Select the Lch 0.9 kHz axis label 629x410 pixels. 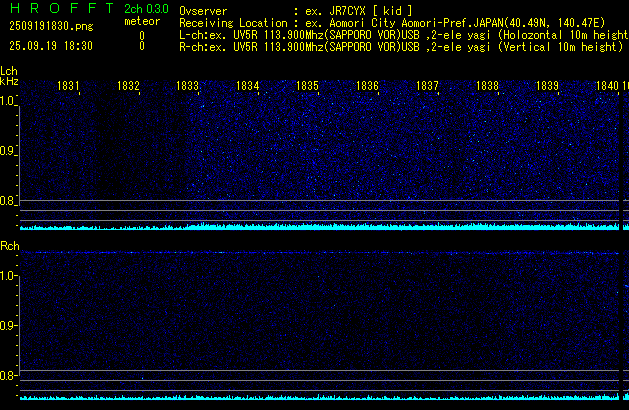pyautogui.click(x=9, y=152)
